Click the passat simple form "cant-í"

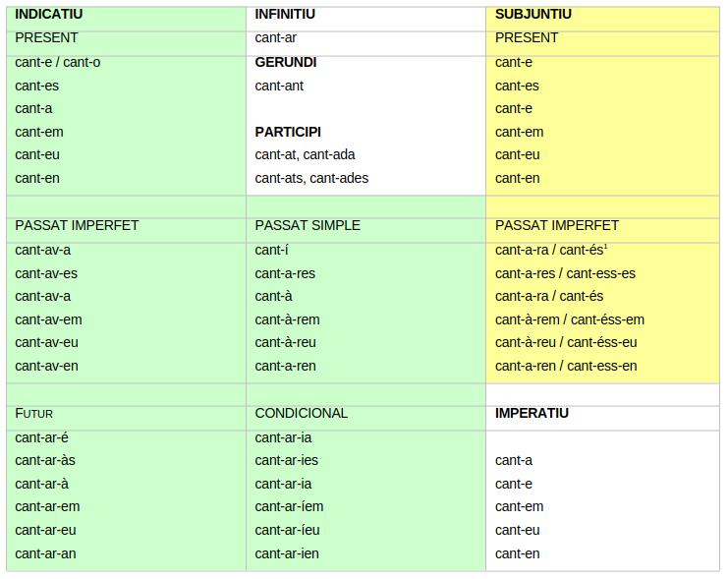pyautogui.click(x=272, y=250)
